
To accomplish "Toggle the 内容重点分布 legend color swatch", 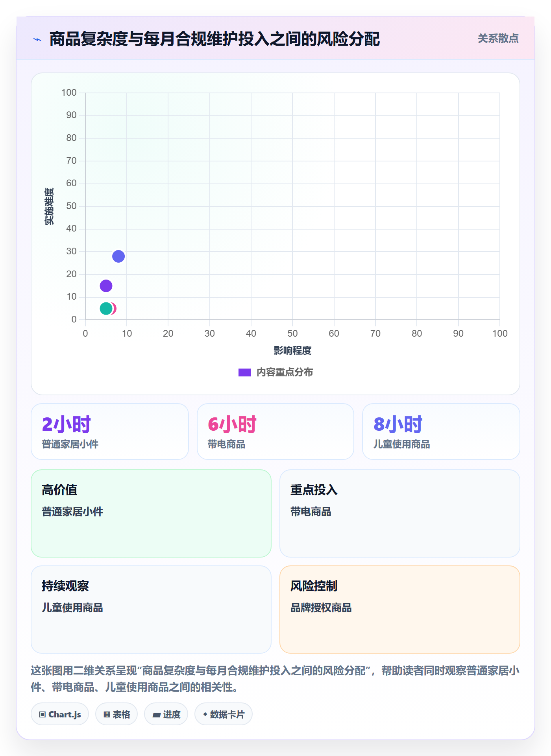I will click(x=245, y=372).
